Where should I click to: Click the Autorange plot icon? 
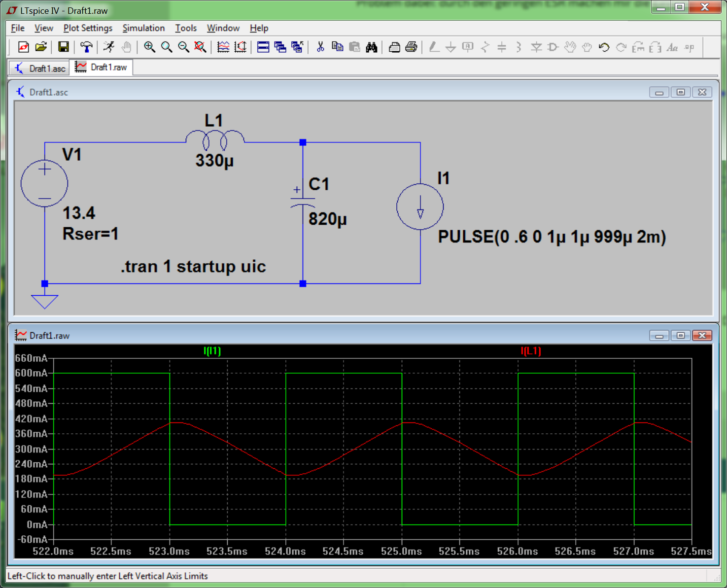[x=240, y=47]
